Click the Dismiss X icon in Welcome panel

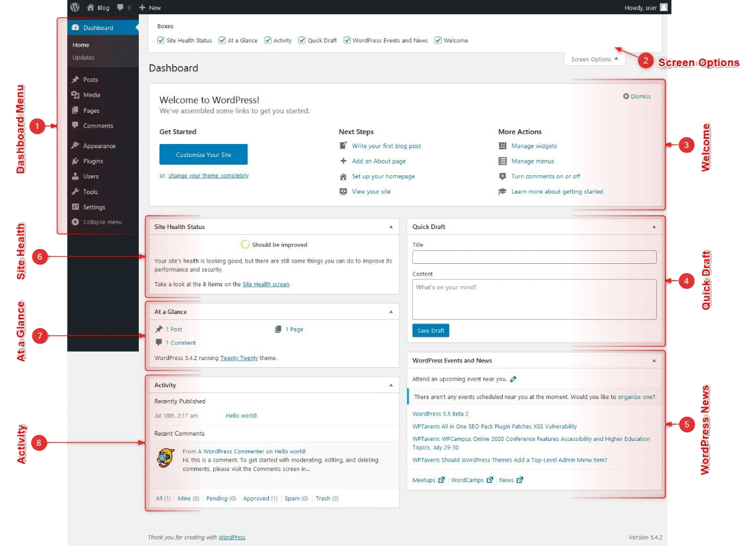pos(626,97)
